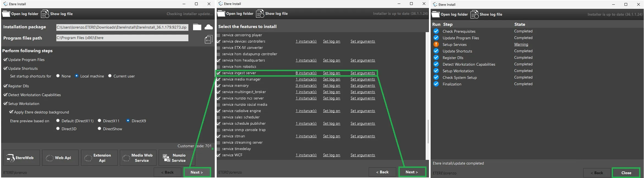644x178 pixels.
Task: Open the EtereWeb installer option
Action: (21, 158)
